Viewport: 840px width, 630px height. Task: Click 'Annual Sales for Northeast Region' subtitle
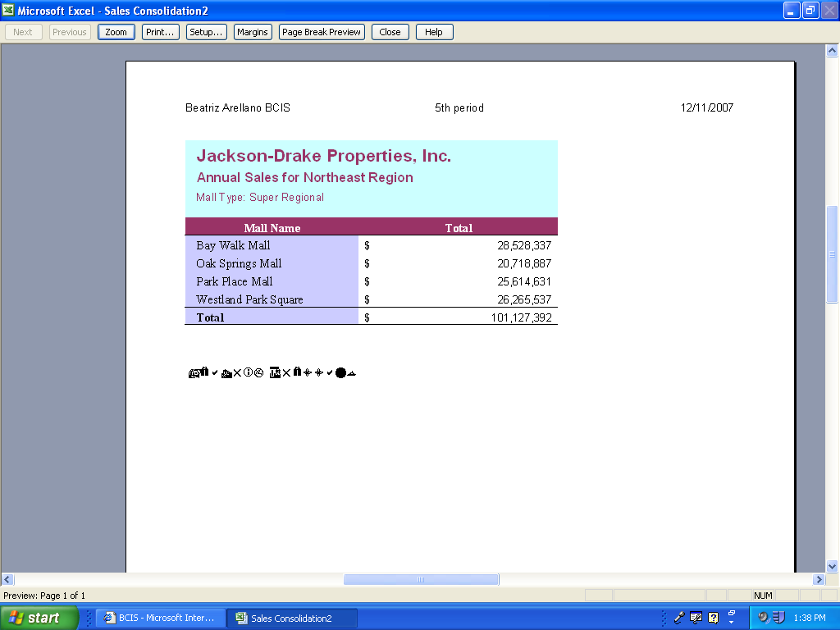pyautogui.click(x=305, y=177)
